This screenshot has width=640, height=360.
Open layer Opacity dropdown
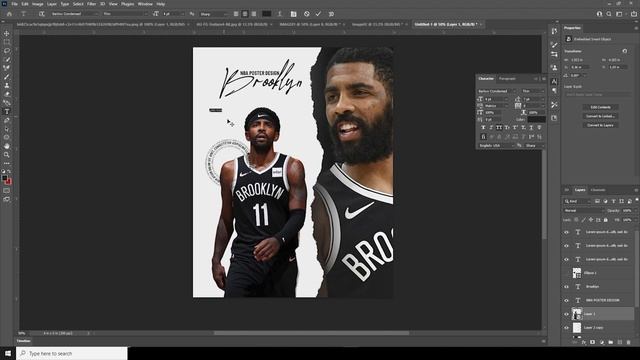pyautogui.click(x=628, y=211)
